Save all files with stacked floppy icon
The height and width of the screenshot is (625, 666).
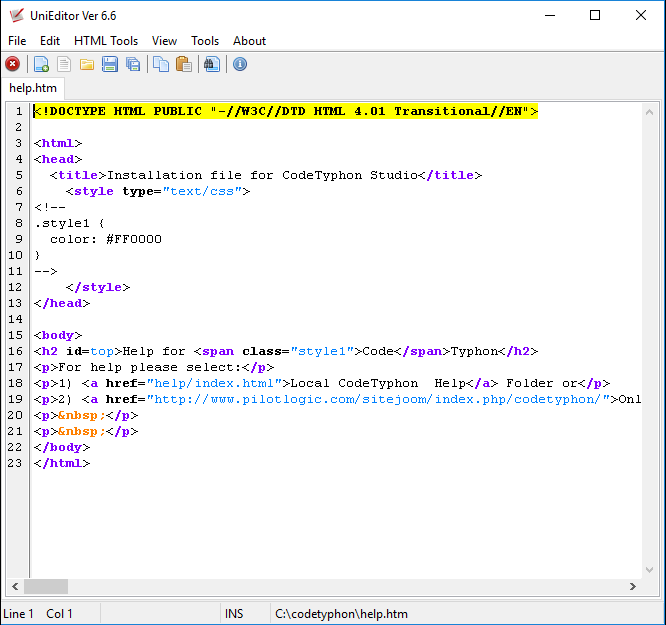(x=133, y=64)
